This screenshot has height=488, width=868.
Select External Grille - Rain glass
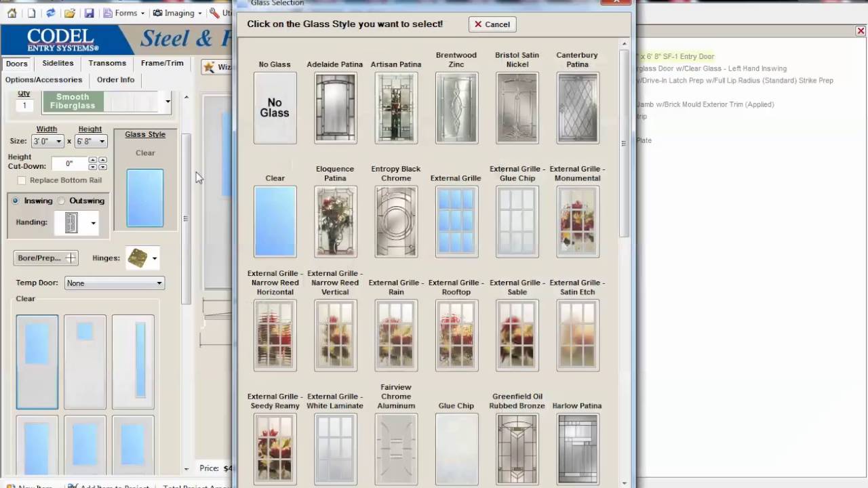pyautogui.click(x=396, y=335)
